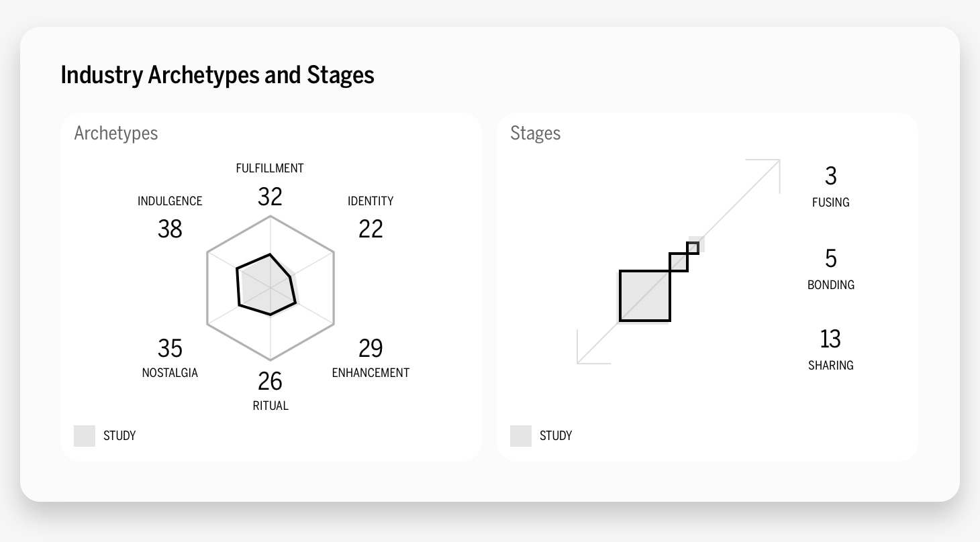Click the Indulgence score 38

click(x=170, y=229)
